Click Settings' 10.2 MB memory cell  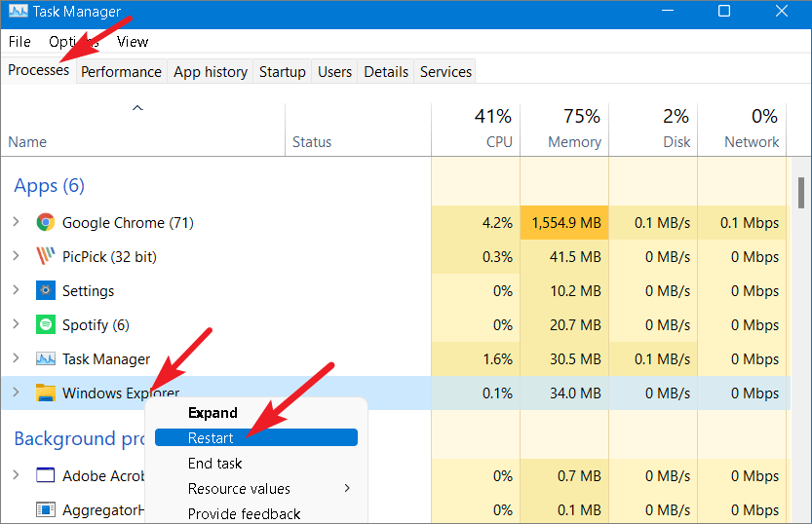coord(564,290)
